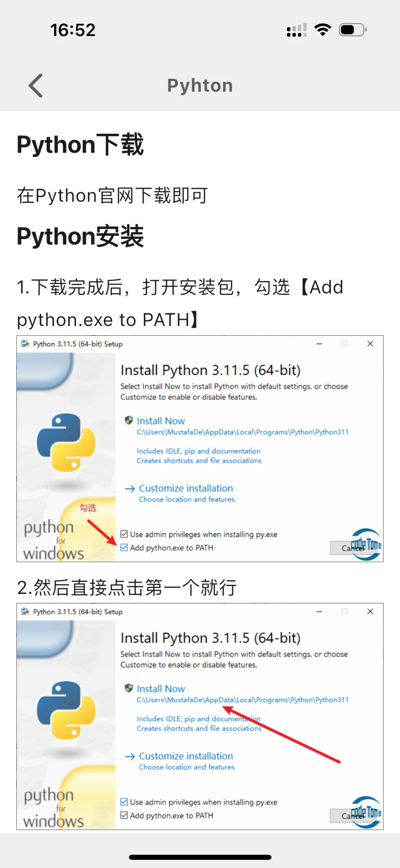
Task: Toggle Add python.exe to PATH checkbox in step 1 screenshot
Action: pyautogui.click(x=124, y=547)
